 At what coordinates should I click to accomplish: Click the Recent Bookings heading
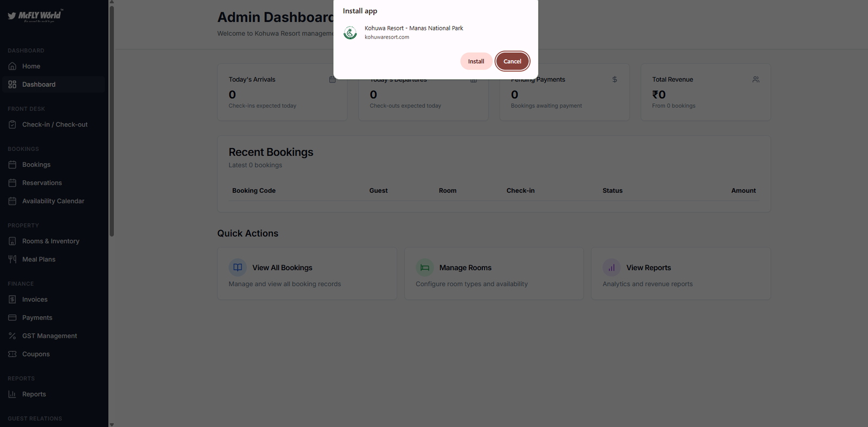(271, 152)
